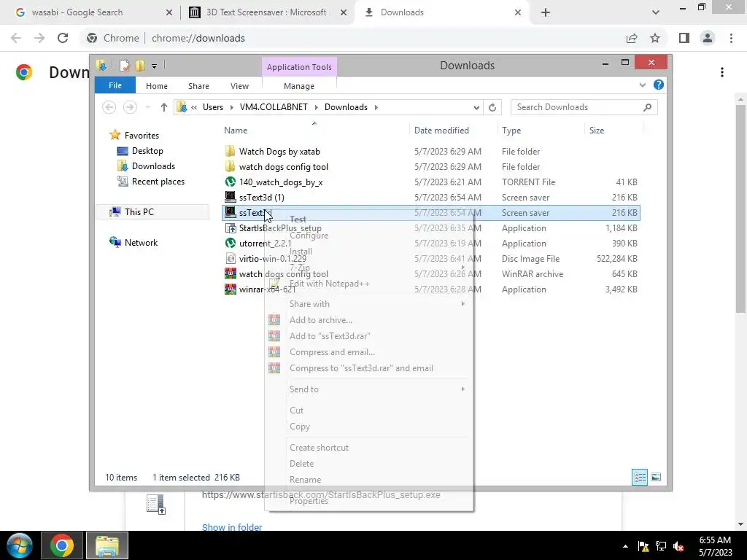Open Chrome tab search chevron
The height and width of the screenshot is (560, 747).
656,12
